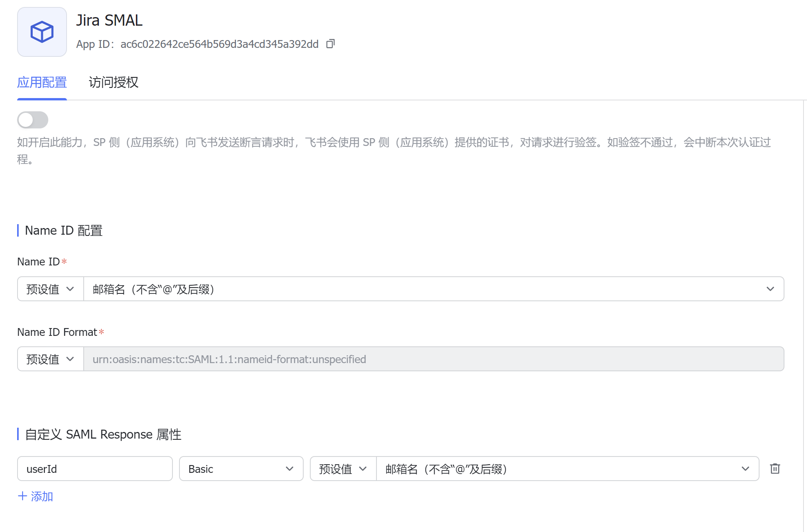Image resolution: width=807 pixels, height=532 pixels.
Task: Click the Jira SMAL title
Action: pos(109,20)
